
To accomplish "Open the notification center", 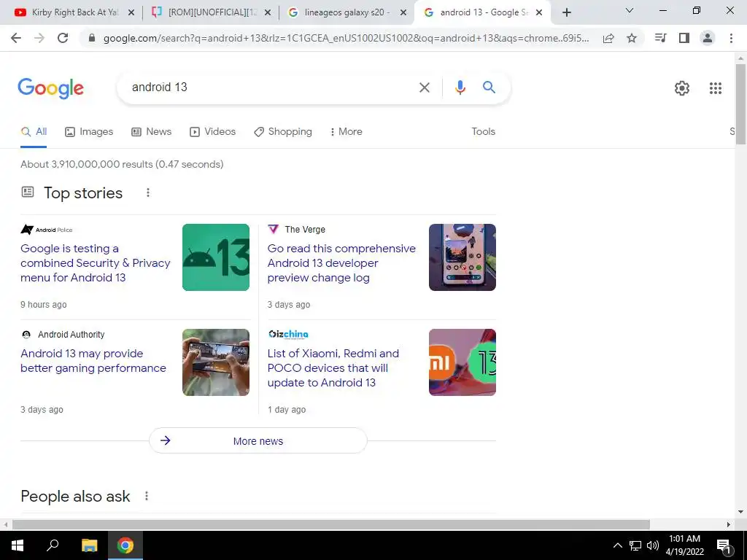I will coord(724,545).
